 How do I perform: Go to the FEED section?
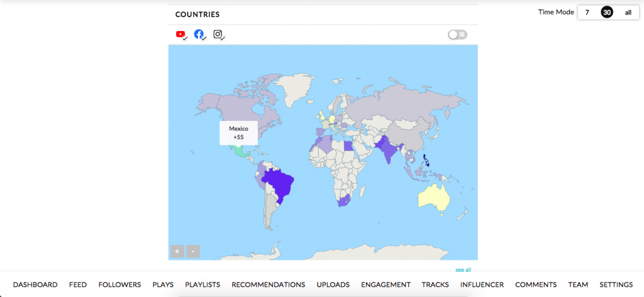pyautogui.click(x=77, y=284)
